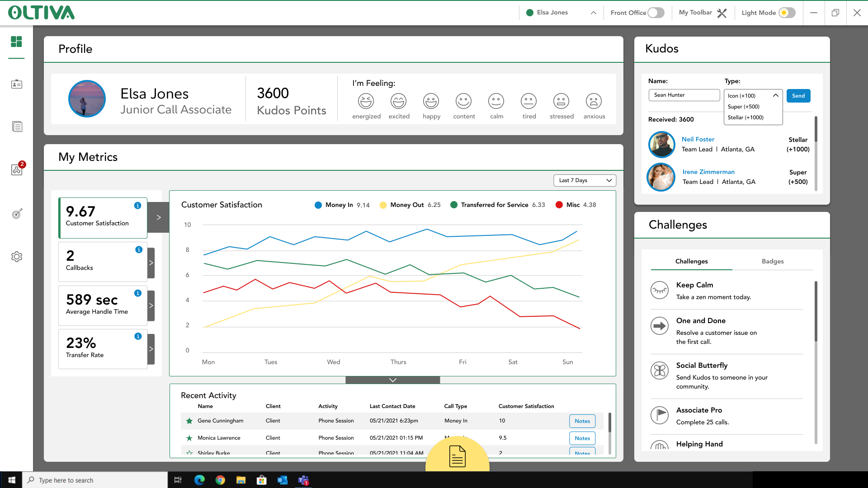The image size is (868, 488).
Task: Choose Super (+500) kudos type
Action: pyautogui.click(x=744, y=107)
